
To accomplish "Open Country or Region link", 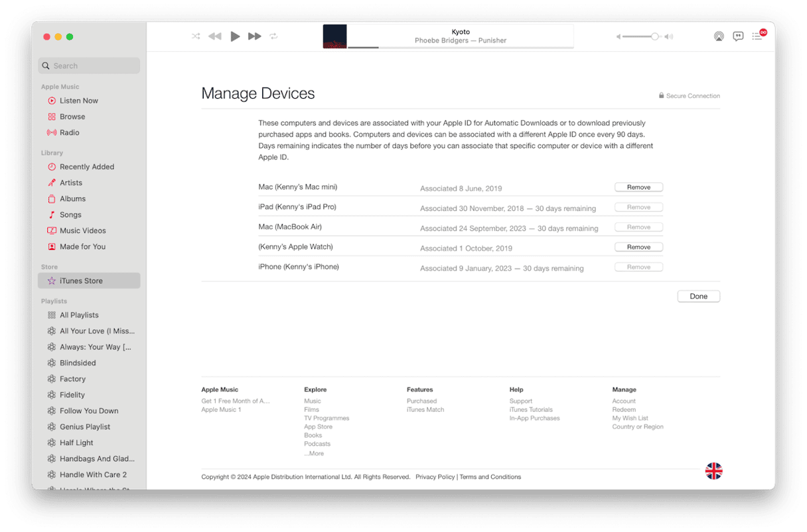I will tap(638, 427).
